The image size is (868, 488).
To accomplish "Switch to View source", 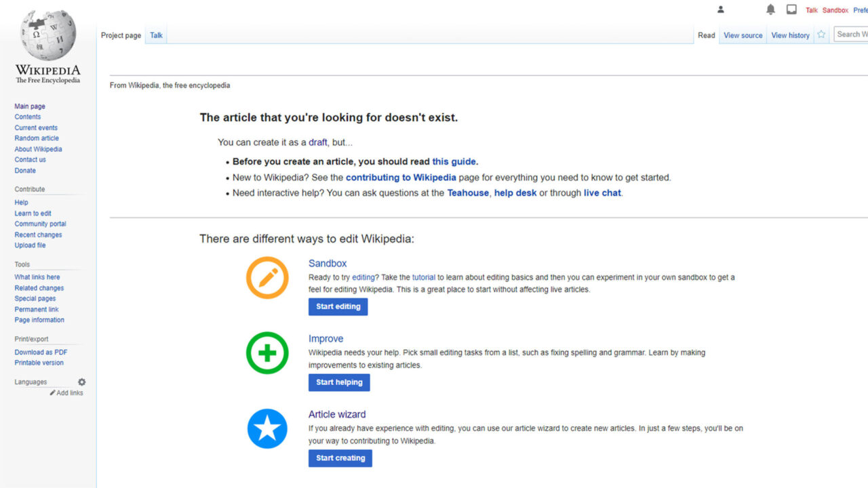I will [x=743, y=35].
